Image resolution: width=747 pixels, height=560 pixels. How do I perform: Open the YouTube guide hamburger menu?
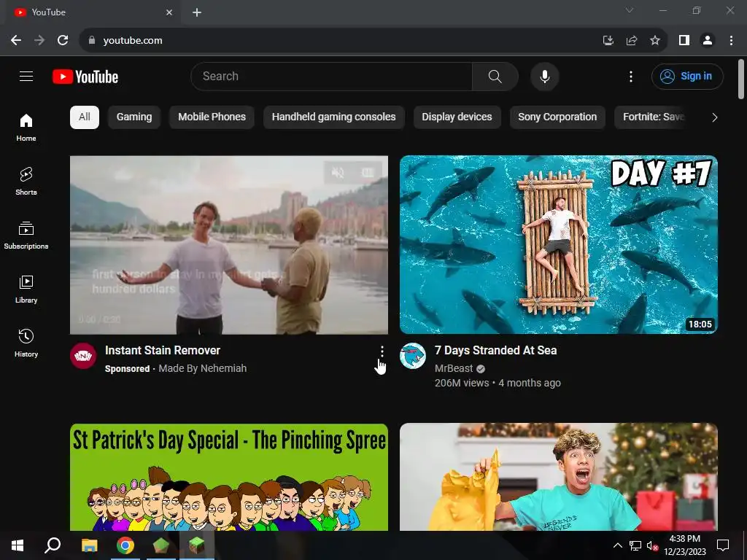[x=26, y=76]
